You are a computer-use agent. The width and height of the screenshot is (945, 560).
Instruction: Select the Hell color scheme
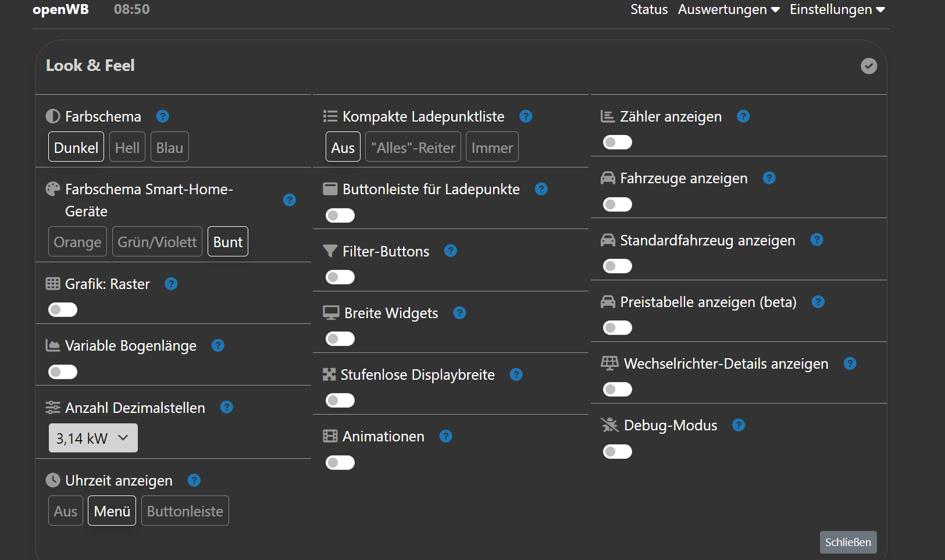127,148
